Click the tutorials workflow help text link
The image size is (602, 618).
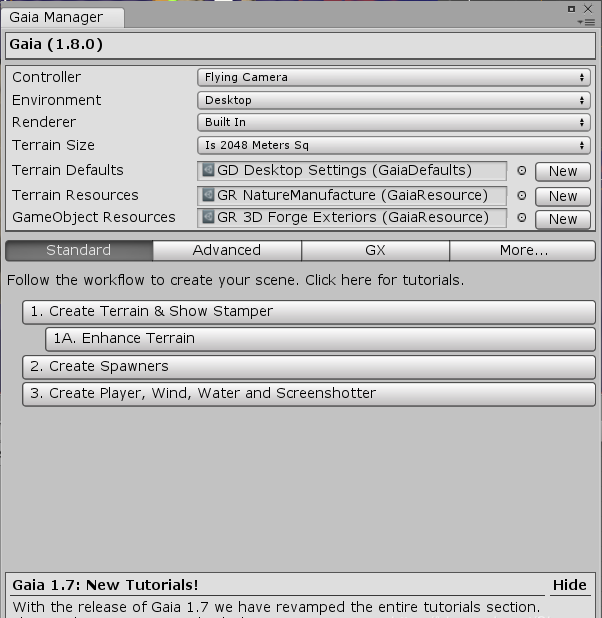[x=235, y=280]
